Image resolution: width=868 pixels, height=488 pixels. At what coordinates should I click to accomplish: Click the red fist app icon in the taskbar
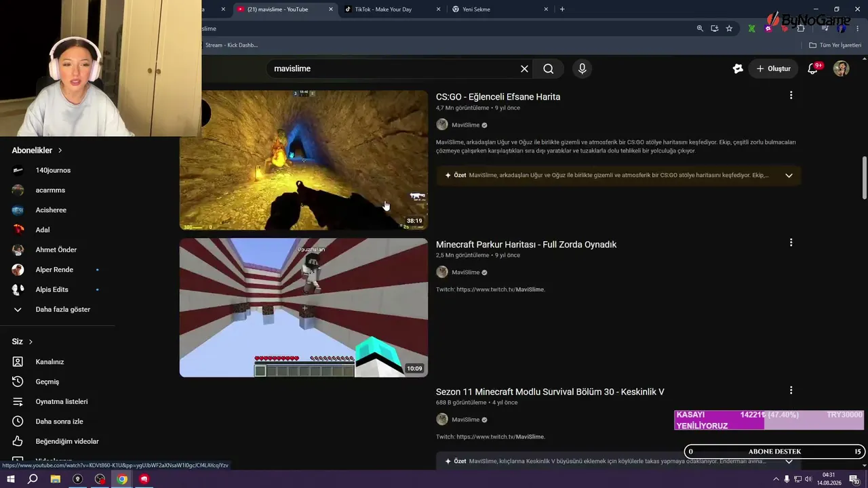coord(144,479)
